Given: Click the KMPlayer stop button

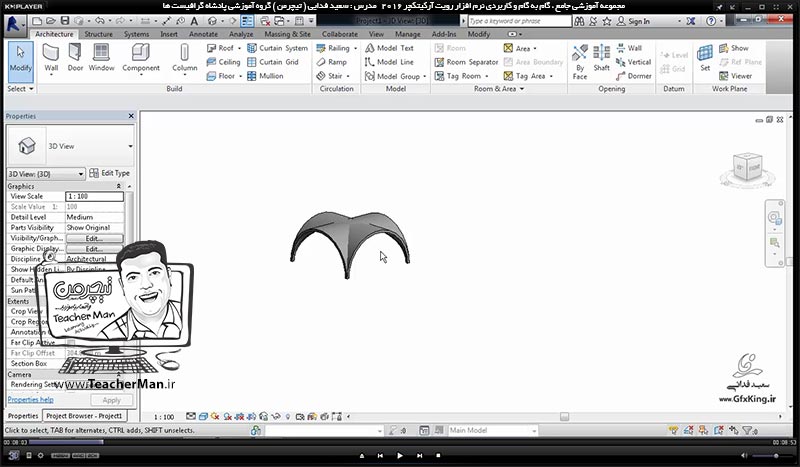Looking at the screenshot, I should pyautogui.click(x=438, y=455).
